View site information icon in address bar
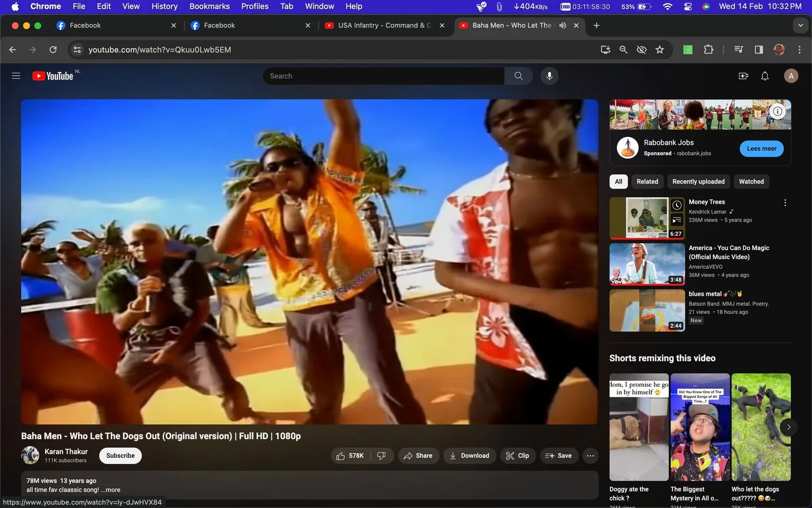This screenshot has width=812, height=508. [x=77, y=50]
